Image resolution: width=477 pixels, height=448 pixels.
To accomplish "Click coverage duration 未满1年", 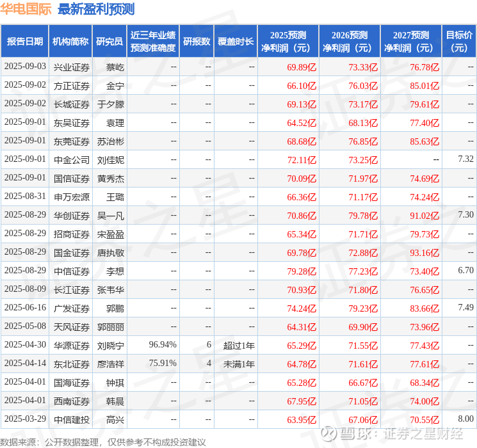I will tap(239, 364).
